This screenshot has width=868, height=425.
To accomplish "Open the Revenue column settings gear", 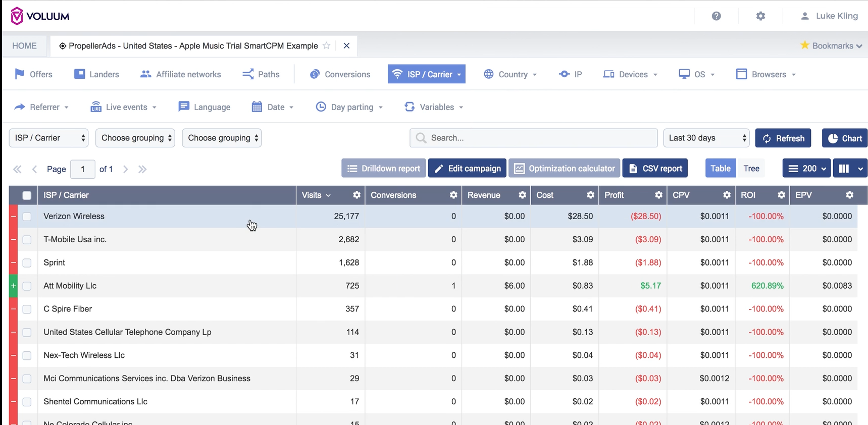I will [x=522, y=195].
